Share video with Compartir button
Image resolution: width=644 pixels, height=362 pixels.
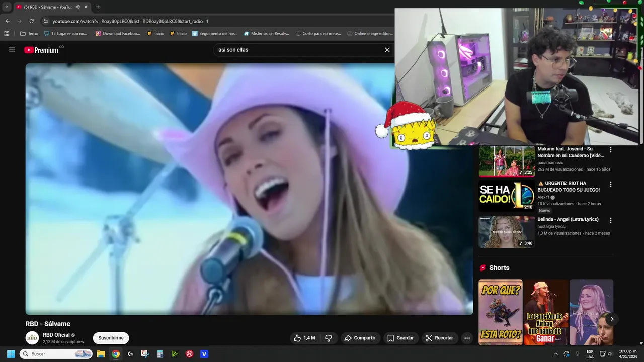click(x=360, y=338)
